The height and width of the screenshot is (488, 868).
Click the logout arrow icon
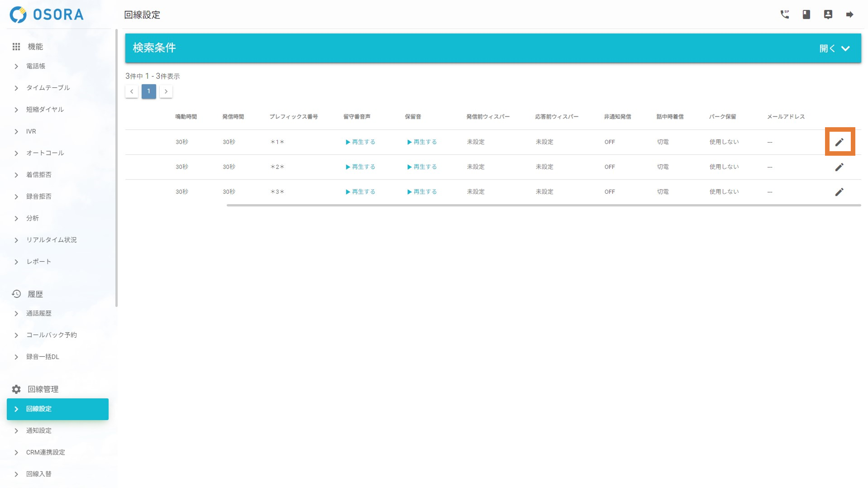pyautogui.click(x=849, y=14)
